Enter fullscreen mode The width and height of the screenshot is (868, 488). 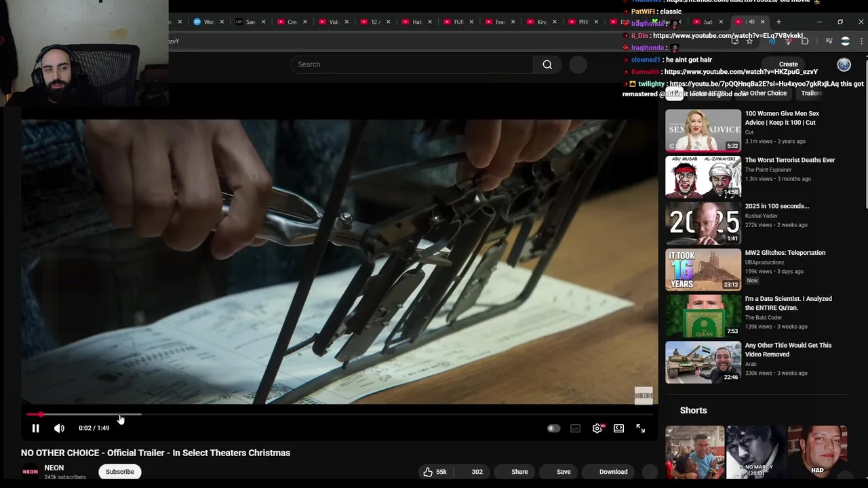(640, 428)
